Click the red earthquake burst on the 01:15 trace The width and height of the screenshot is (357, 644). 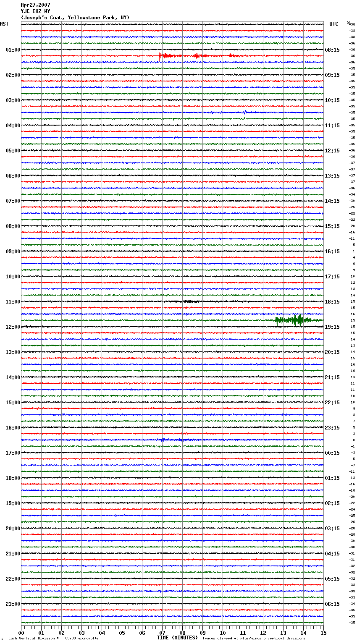tap(199, 56)
